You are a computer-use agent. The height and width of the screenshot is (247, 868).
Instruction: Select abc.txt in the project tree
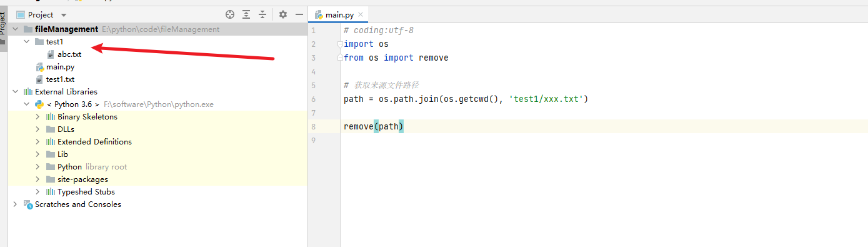pos(69,54)
